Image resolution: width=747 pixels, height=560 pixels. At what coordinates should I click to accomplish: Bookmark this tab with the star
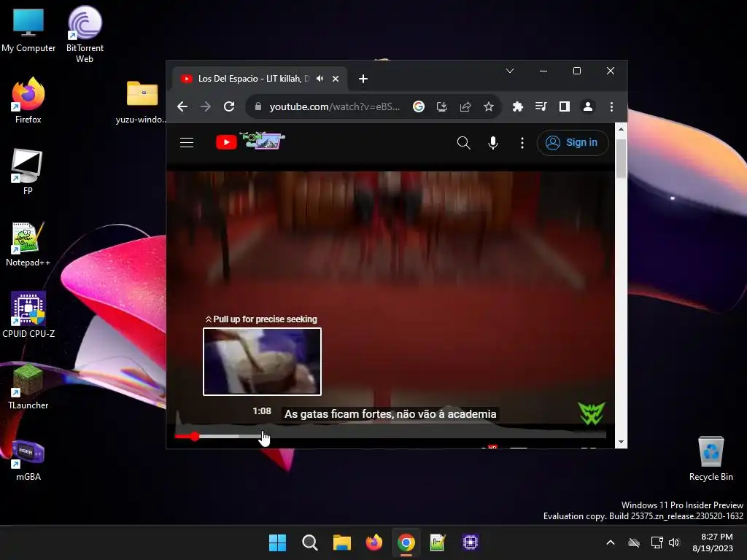pyautogui.click(x=488, y=106)
